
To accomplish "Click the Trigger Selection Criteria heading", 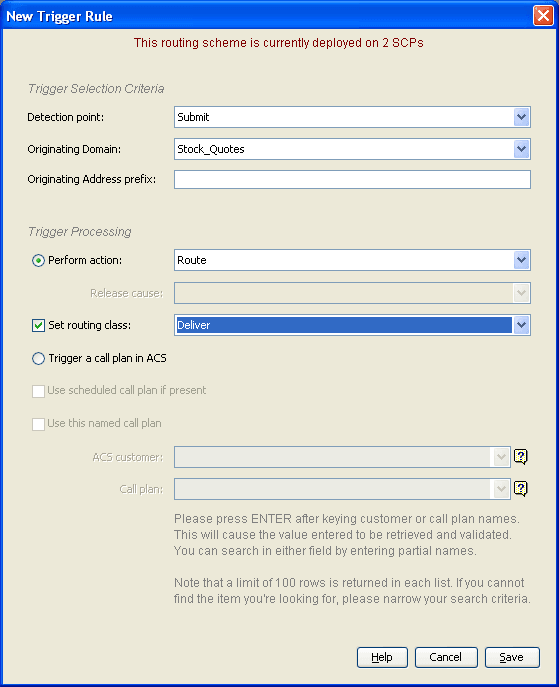I will pyautogui.click(x=96, y=89).
